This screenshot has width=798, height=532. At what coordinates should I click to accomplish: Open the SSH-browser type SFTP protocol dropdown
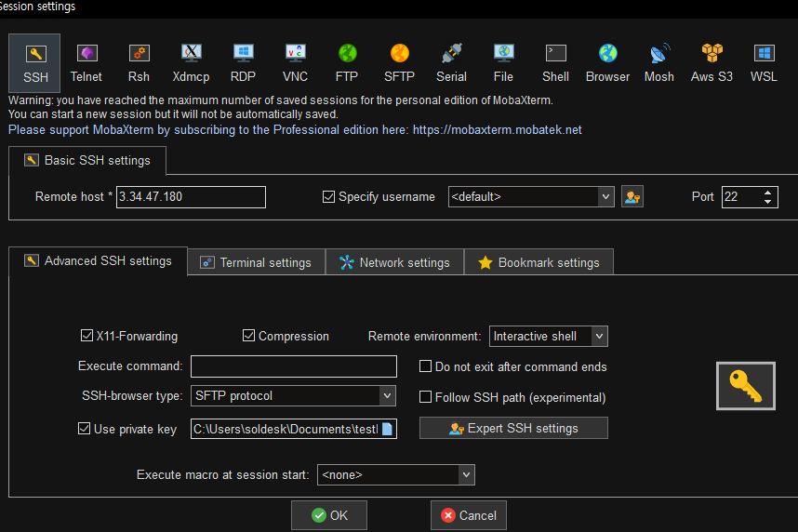point(387,395)
